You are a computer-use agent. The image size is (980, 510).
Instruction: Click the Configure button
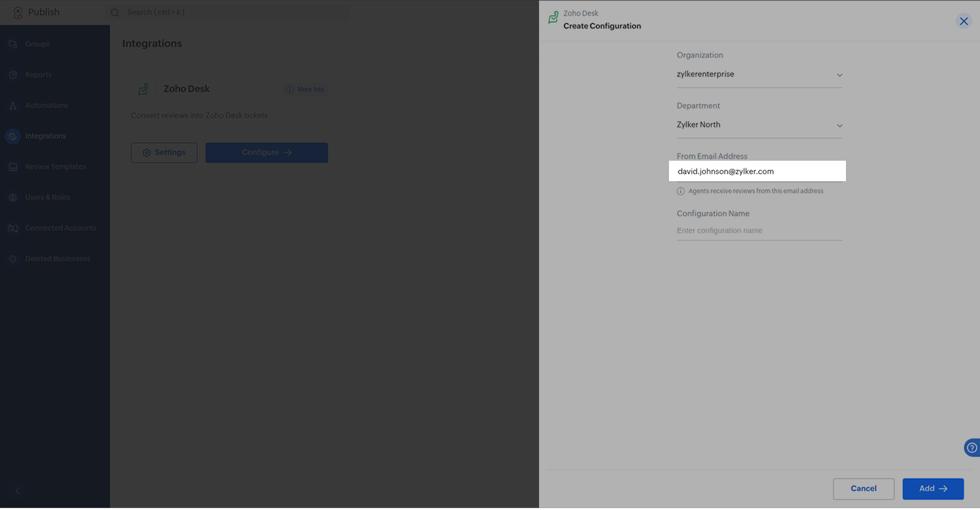click(x=267, y=153)
